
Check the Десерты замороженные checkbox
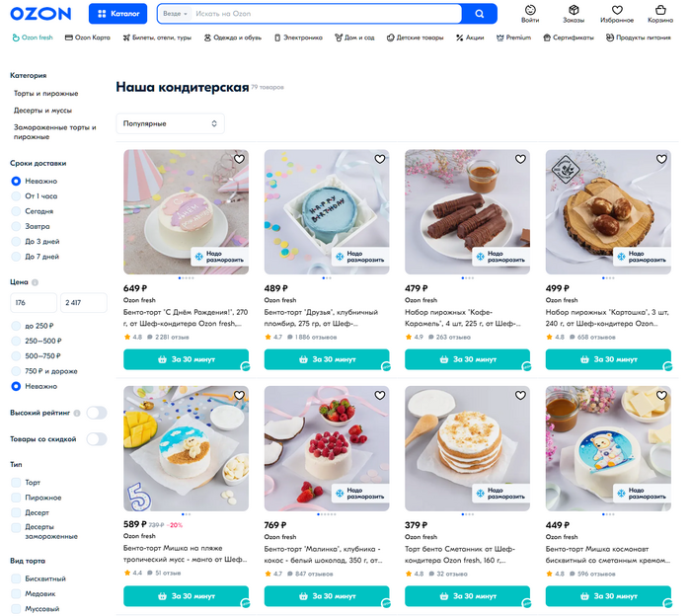(x=17, y=527)
